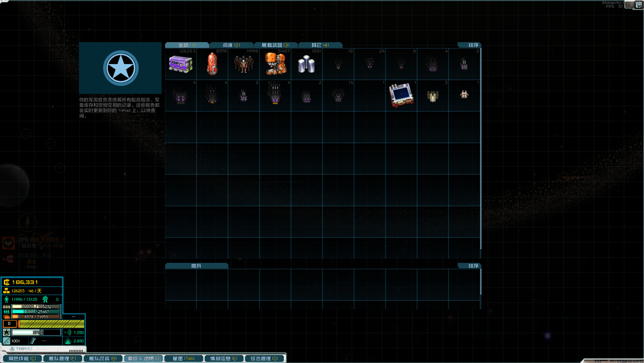Pick the Crew stack showing 11996

coord(244,64)
